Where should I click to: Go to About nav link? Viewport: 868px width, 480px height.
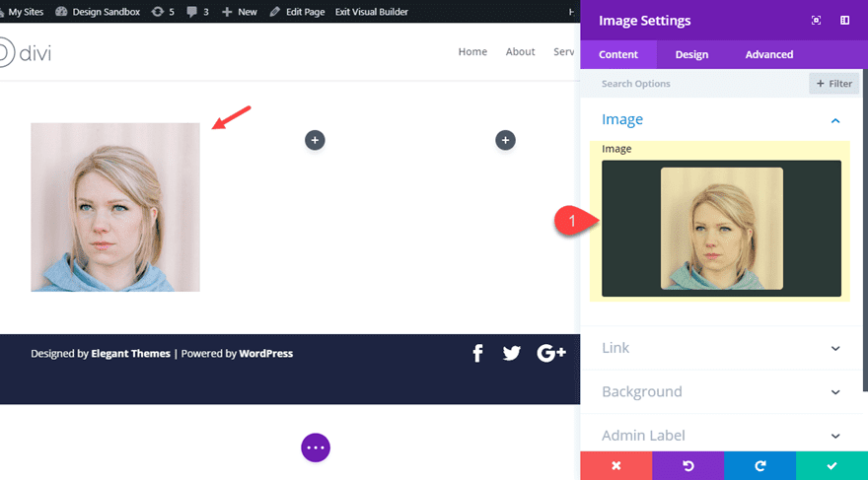point(521,51)
